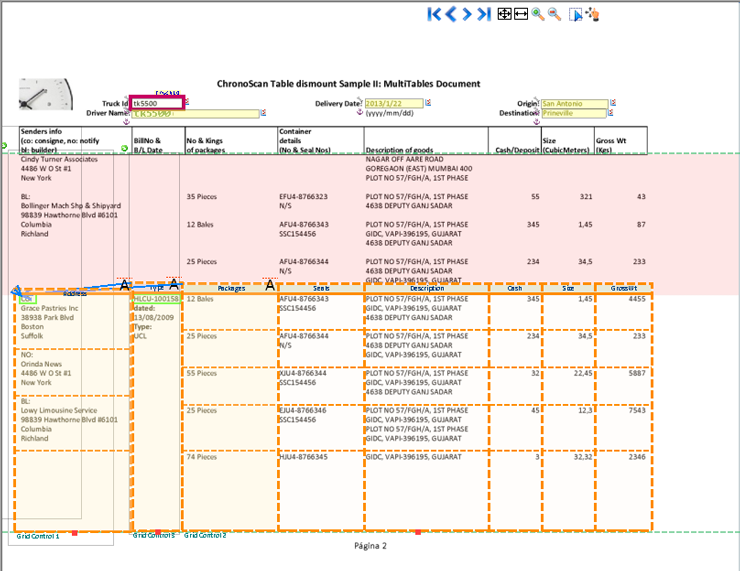Click 'Cindy Turner Associates' text
This screenshot has width=740, height=571.
pyautogui.click(x=59, y=160)
